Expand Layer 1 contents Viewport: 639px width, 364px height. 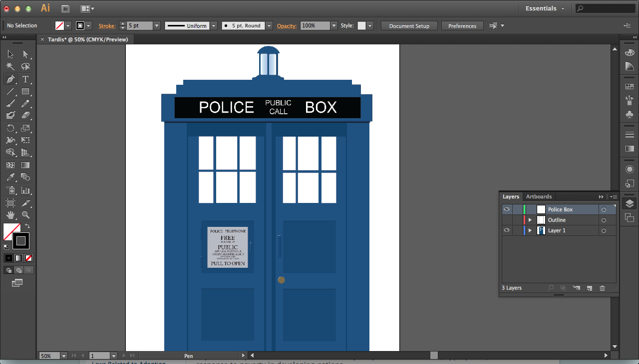point(530,230)
